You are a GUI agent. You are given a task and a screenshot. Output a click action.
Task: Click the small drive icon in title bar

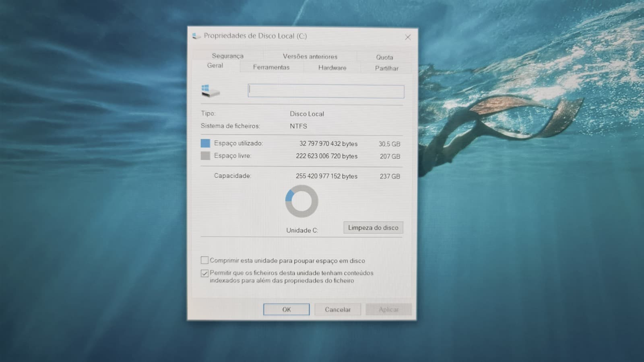tap(196, 36)
